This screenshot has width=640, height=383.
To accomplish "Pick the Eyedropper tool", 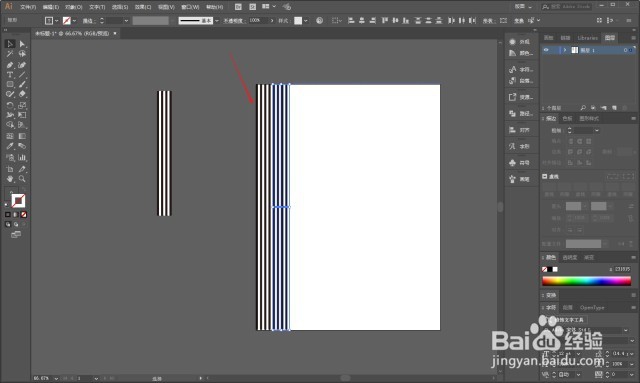I will click(10, 146).
